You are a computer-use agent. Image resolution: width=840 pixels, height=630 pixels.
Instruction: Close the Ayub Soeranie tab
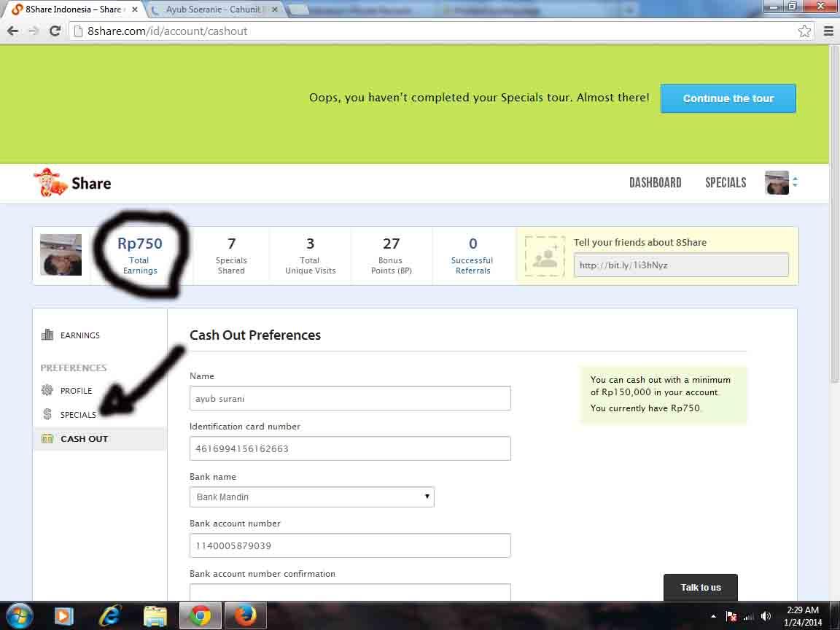click(x=274, y=9)
